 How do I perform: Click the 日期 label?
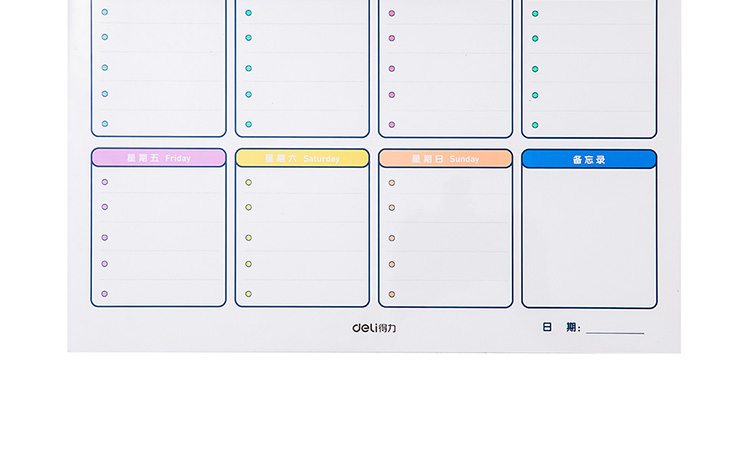click(x=562, y=327)
